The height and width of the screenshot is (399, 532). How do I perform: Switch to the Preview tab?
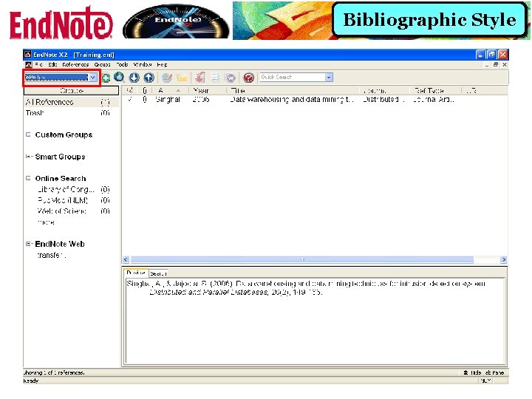click(136, 273)
